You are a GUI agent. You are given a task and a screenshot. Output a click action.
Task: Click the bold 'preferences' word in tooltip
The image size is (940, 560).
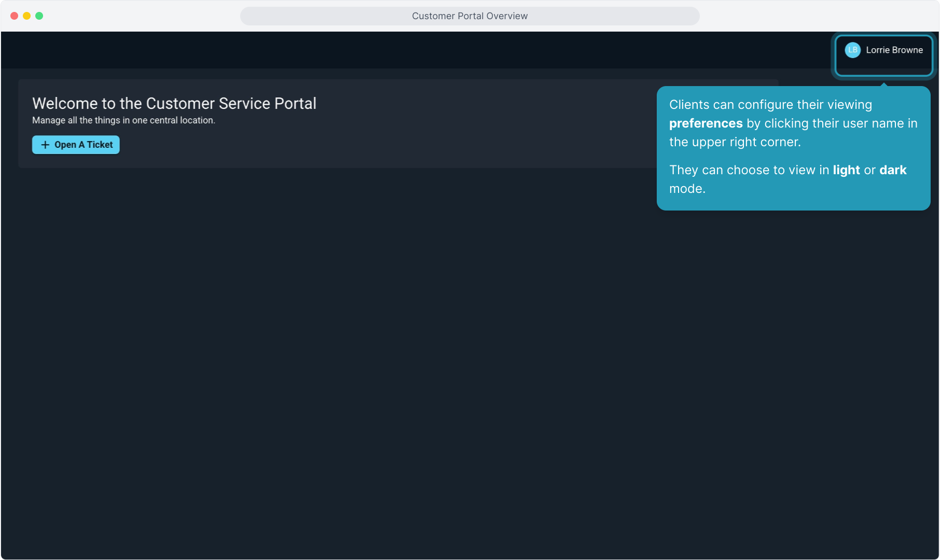point(706,123)
